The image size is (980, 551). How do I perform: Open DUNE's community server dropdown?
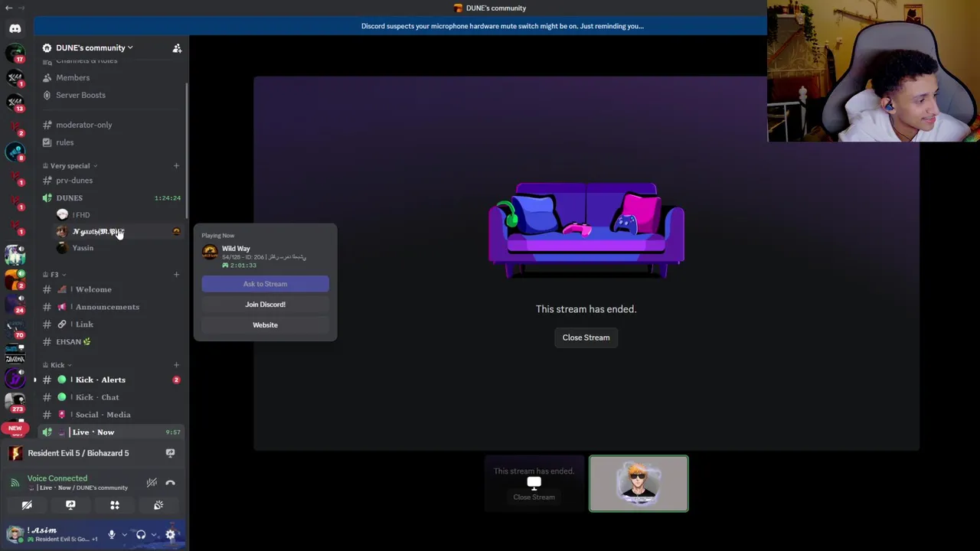point(93,47)
